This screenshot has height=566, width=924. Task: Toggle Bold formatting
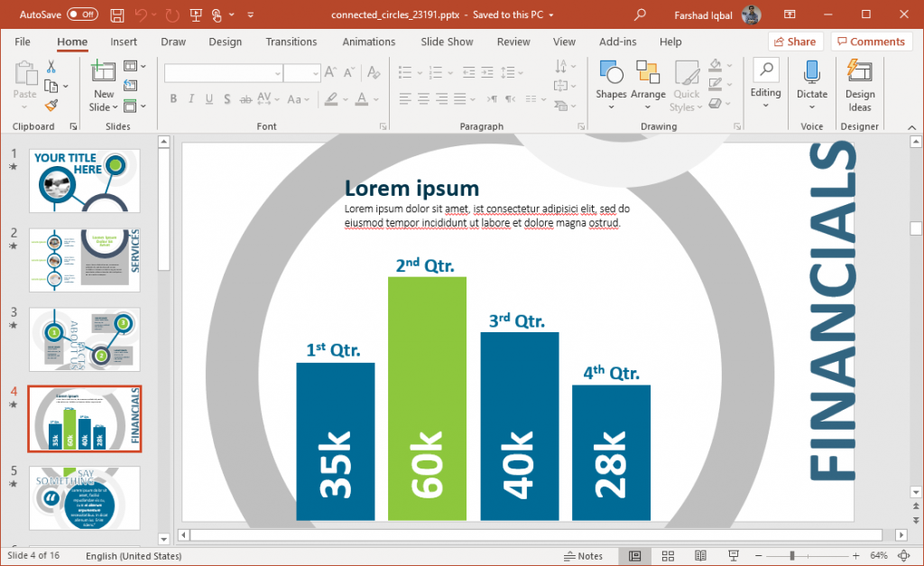[173, 99]
